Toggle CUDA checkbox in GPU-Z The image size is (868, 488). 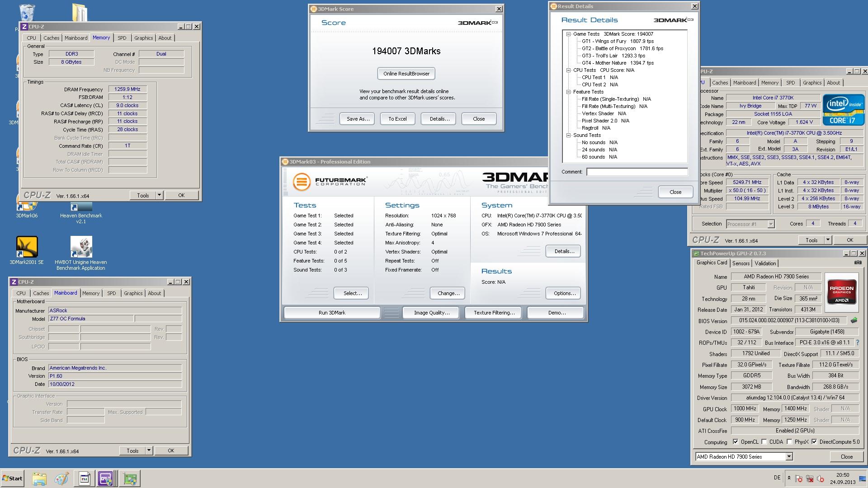[764, 442]
